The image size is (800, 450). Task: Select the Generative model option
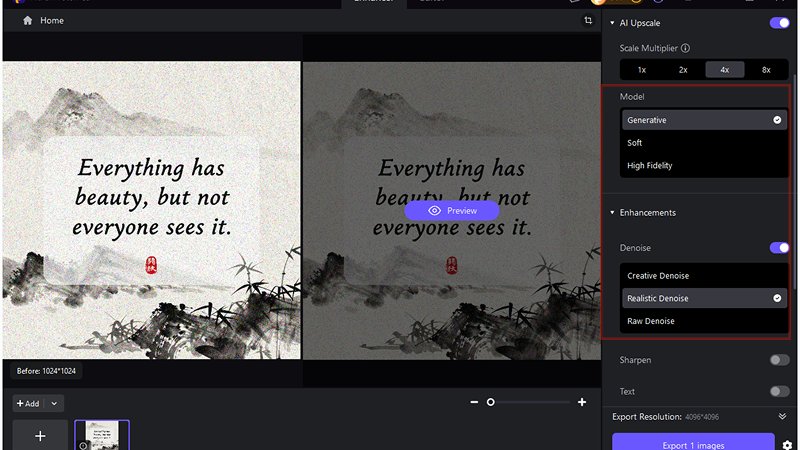(x=704, y=120)
